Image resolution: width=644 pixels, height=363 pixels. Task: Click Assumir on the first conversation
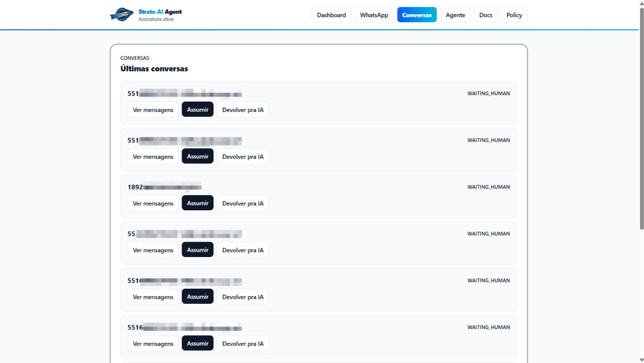(x=197, y=110)
